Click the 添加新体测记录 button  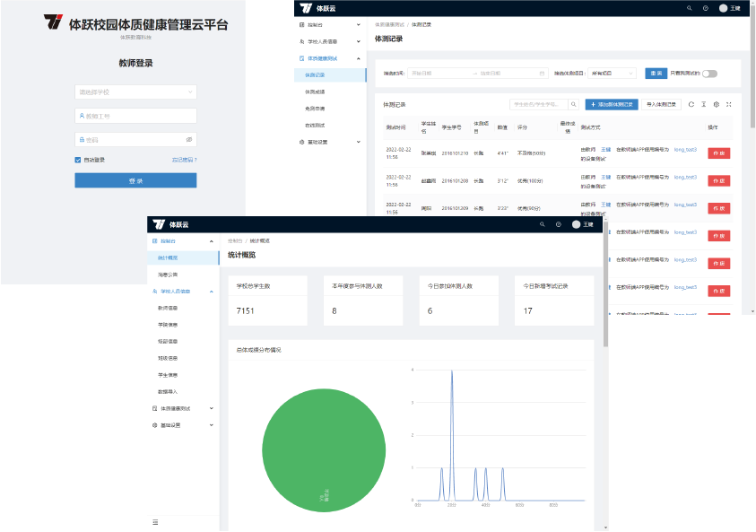[x=612, y=105]
